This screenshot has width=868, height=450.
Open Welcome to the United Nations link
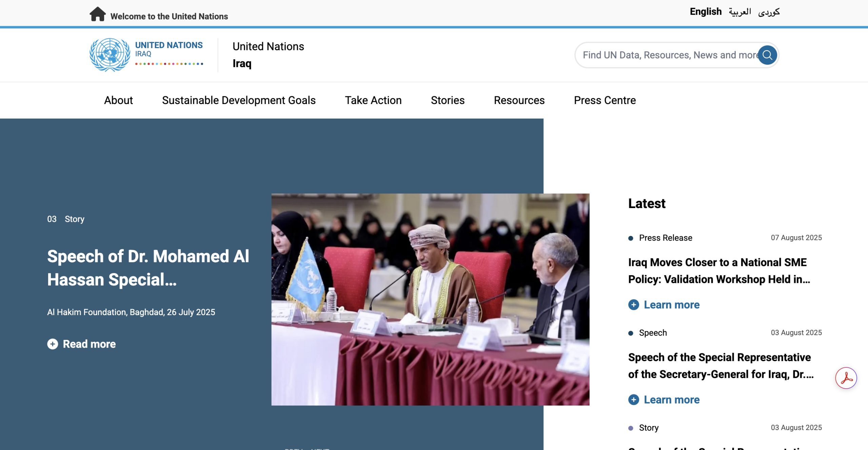[169, 16]
